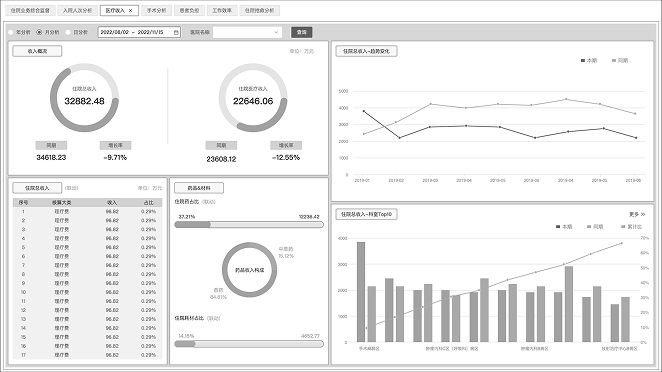Click the 34618.23 same-period value

51,157
